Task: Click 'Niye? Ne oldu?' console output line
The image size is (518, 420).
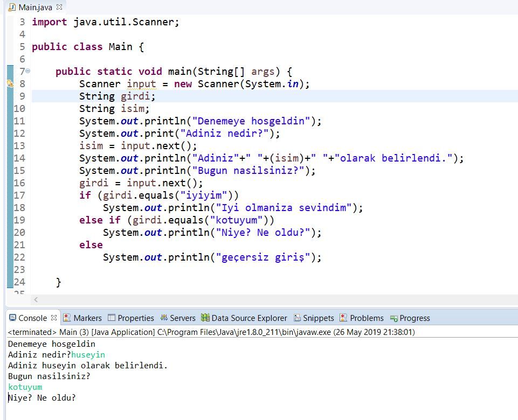Action: pos(42,398)
